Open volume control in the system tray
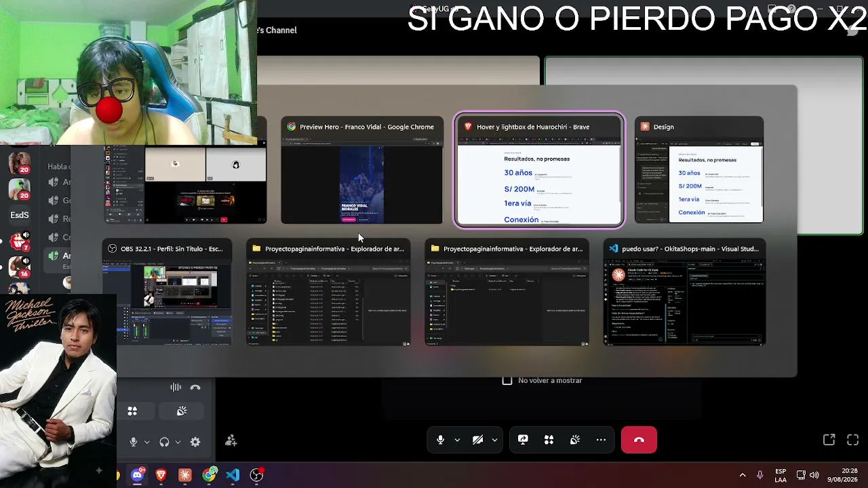The height and width of the screenshot is (488, 868). pos(814,475)
